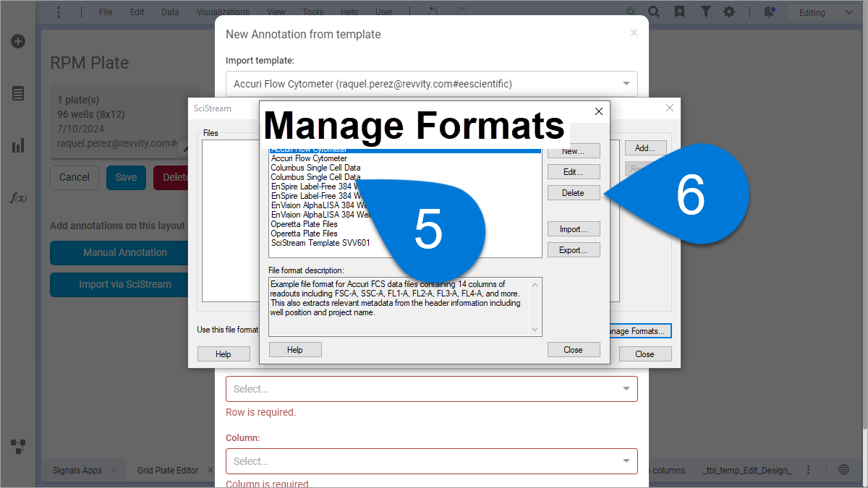Open the Help menu in the menu bar
Viewport: 868px width, 488px height.
point(349,12)
